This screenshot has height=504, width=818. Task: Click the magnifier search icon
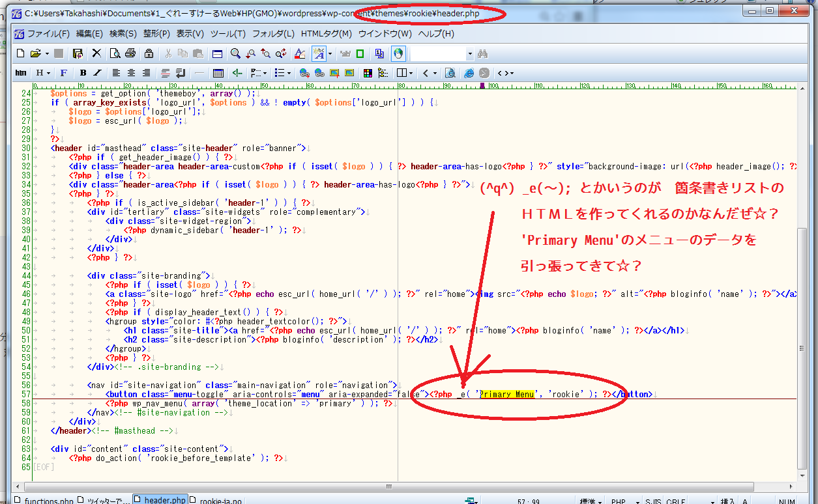(x=235, y=53)
